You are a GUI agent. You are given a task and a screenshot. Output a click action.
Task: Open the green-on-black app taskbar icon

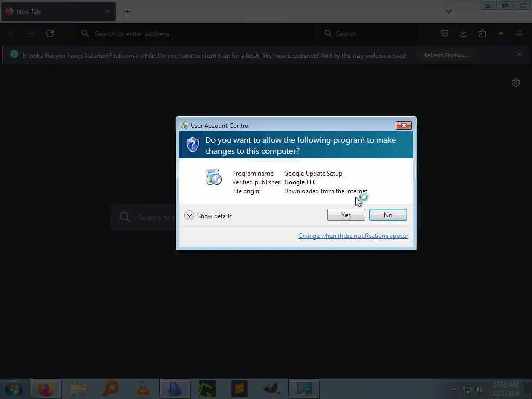(x=207, y=389)
